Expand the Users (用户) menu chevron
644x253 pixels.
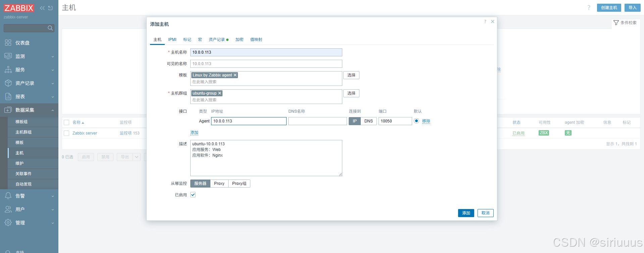point(53,210)
